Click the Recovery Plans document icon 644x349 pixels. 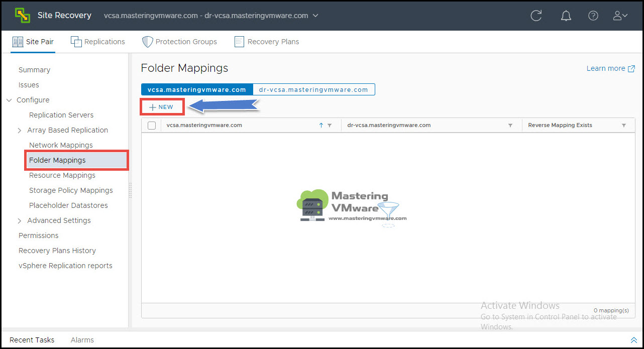tap(239, 42)
